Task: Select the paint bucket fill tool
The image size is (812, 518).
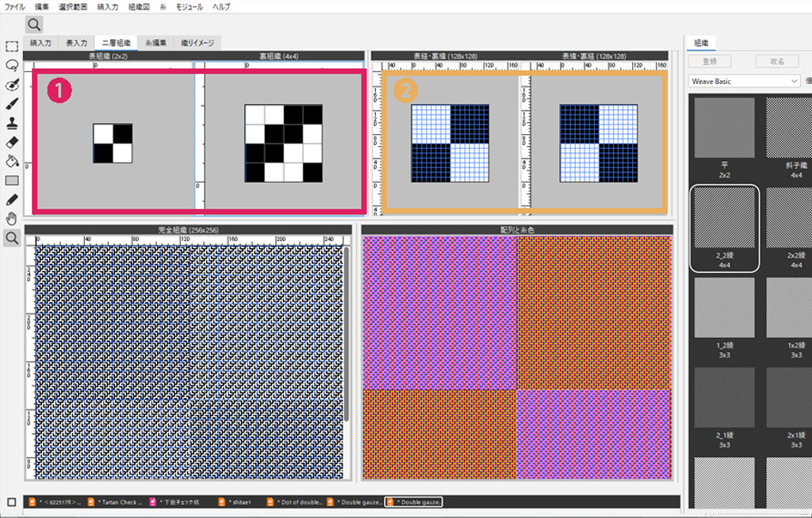Action: [11, 161]
